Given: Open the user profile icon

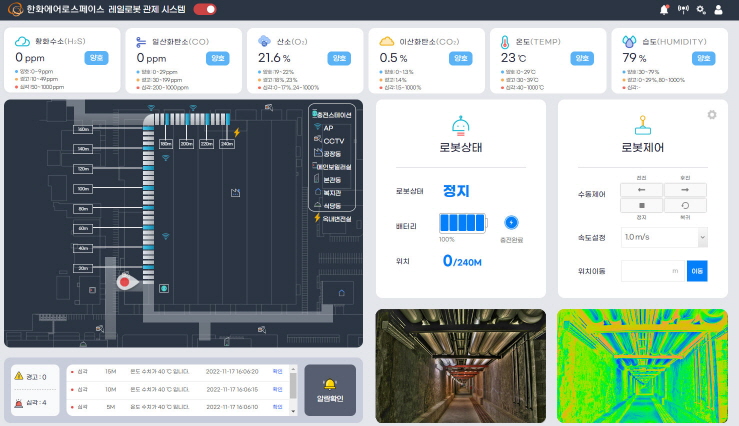Looking at the screenshot, I should coord(718,9).
